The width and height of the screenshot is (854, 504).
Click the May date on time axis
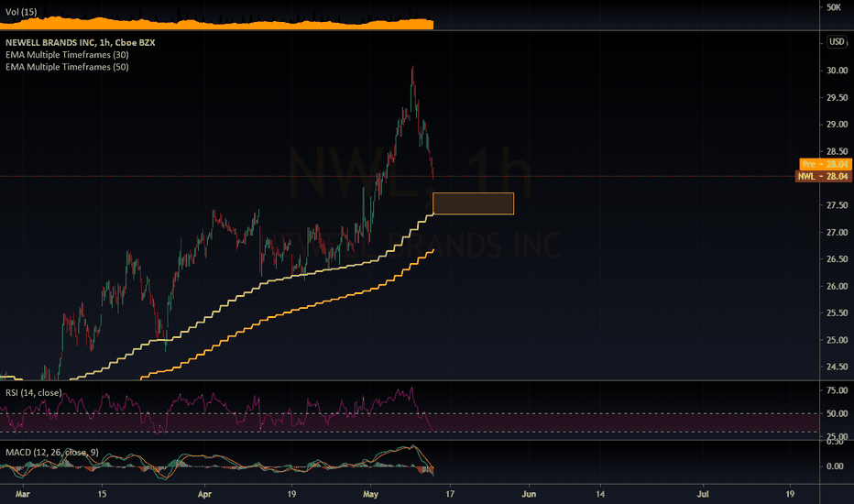(x=370, y=494)
